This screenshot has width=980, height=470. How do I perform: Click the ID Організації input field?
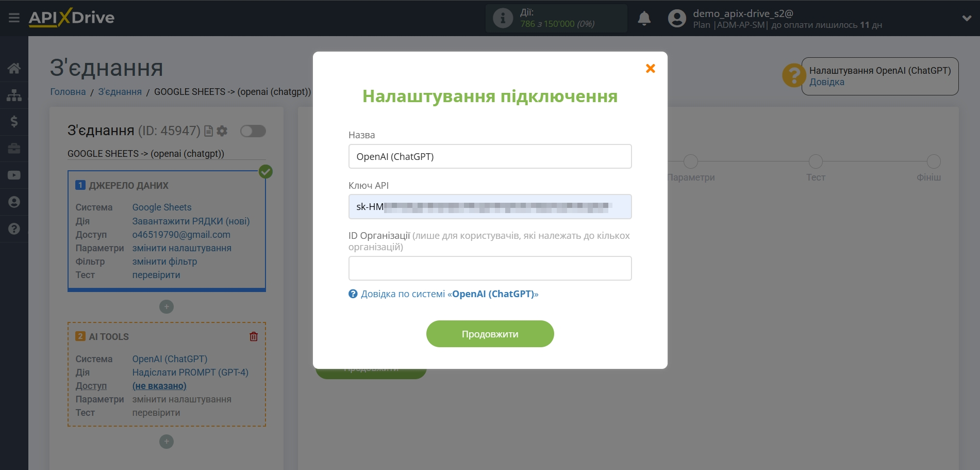[490, 268]
